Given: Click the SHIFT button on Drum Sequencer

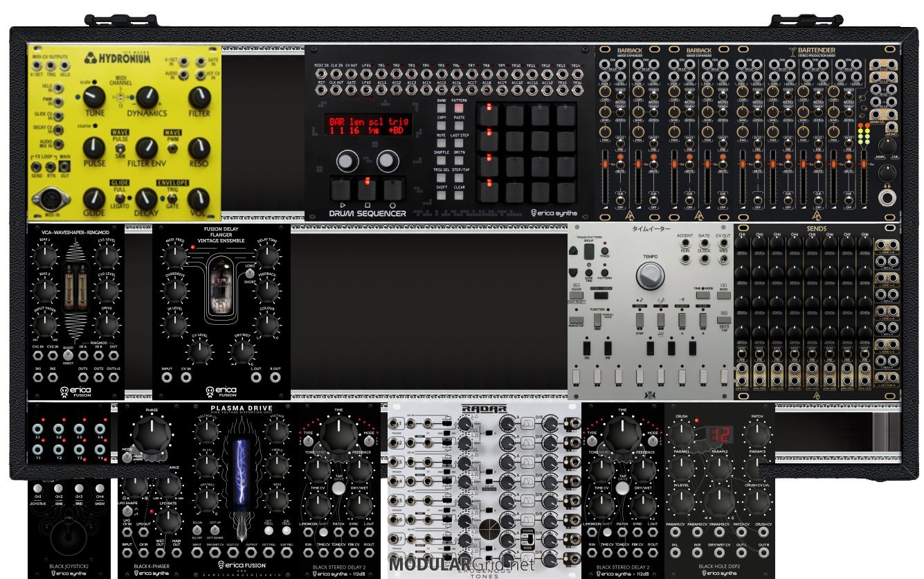Looking at the screenshot, I should pyautogui.click(x=442, y=196).
